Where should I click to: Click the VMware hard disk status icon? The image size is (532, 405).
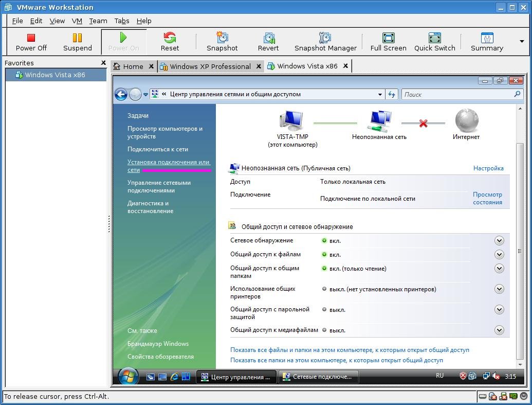(x=483, y=396)
